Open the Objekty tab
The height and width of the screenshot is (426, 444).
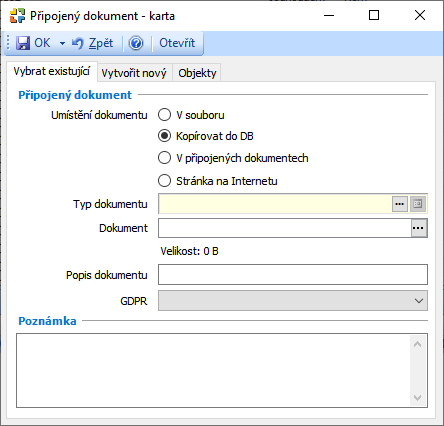197,73
